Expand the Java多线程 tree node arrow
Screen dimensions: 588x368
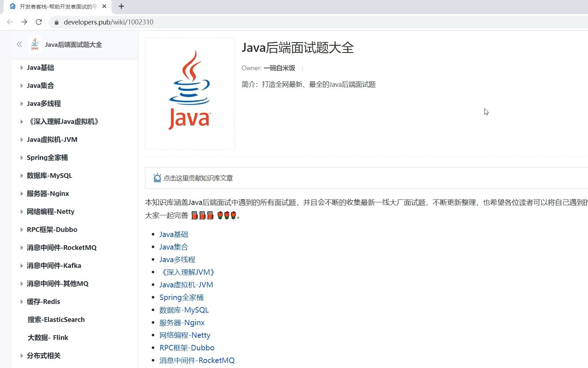pyautogui.click(x=22, y=104)
